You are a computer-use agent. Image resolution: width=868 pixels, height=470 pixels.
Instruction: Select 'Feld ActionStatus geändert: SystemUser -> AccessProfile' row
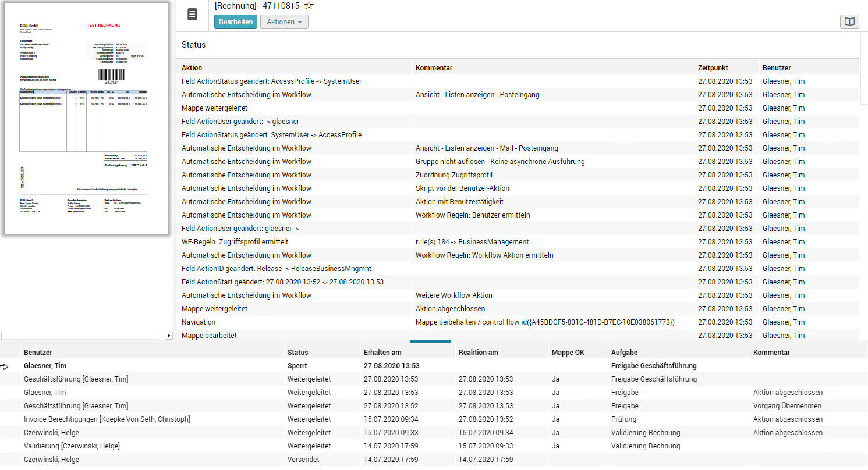[518, 135]
